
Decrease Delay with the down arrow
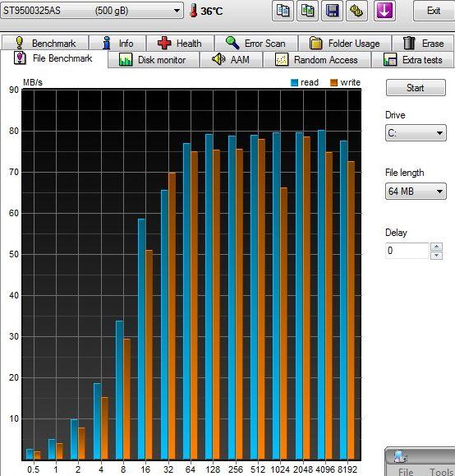[436, 256]
